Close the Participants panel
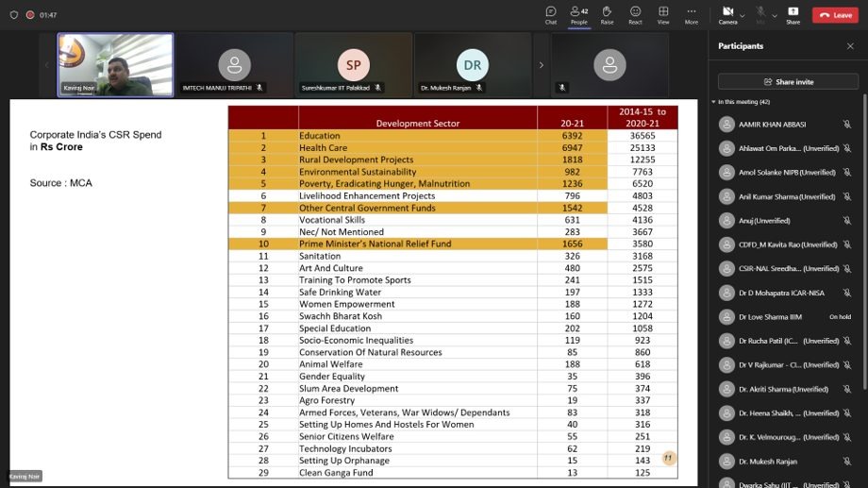The width and height of the screenshot is (868, 488). point(850,46)
